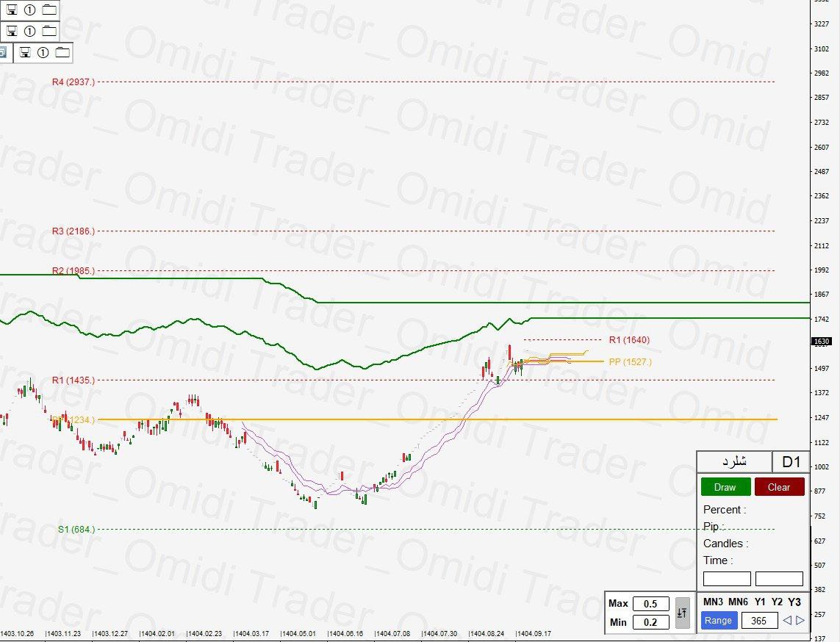
Task: Enable the Y3 period option
Action: coord(794,602)
